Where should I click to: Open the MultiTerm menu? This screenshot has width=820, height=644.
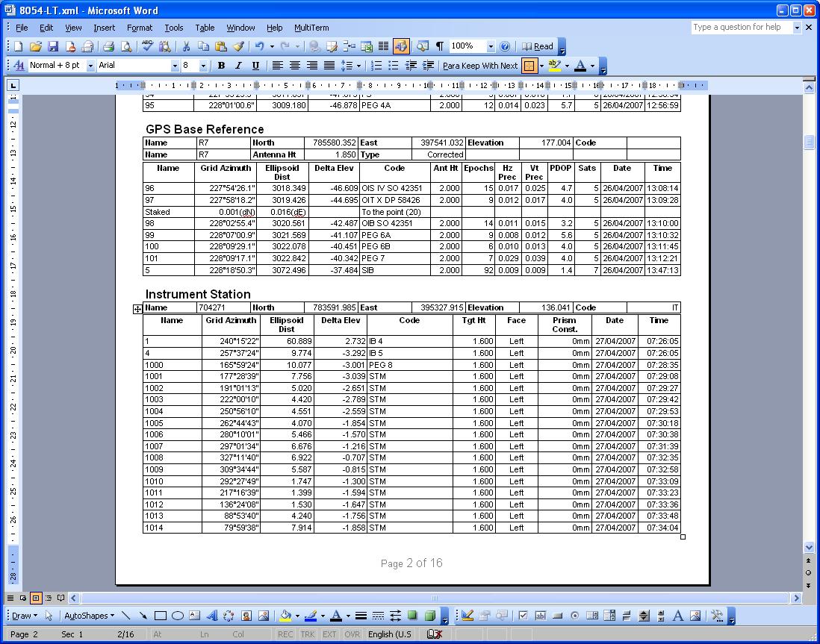pyautogui.click(x=311, y=28)
